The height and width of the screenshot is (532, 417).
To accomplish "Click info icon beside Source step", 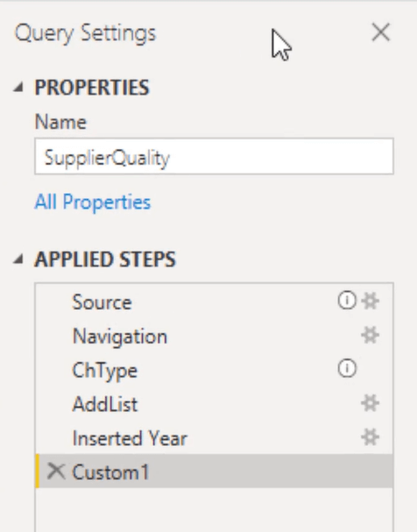I will 347,301.
